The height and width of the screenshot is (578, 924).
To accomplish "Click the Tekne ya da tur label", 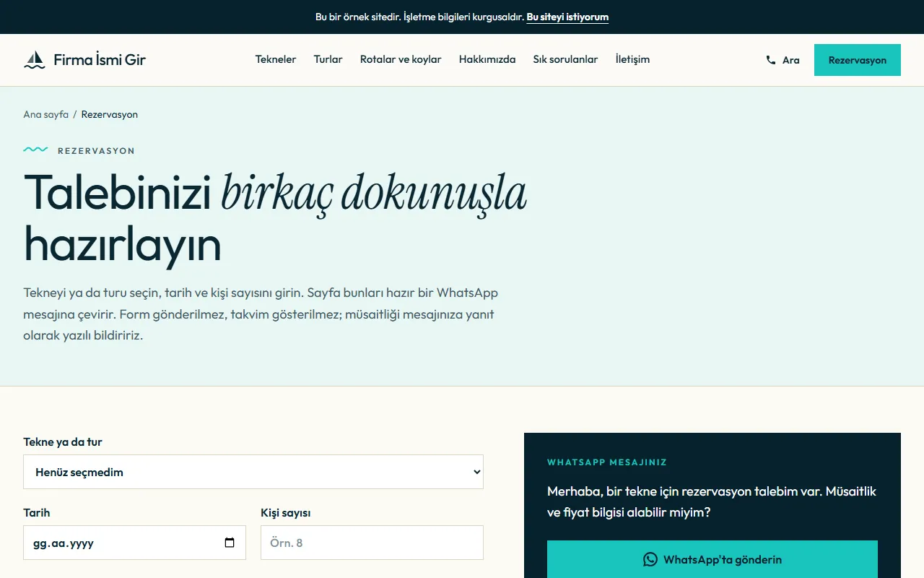I will [63, 441].
